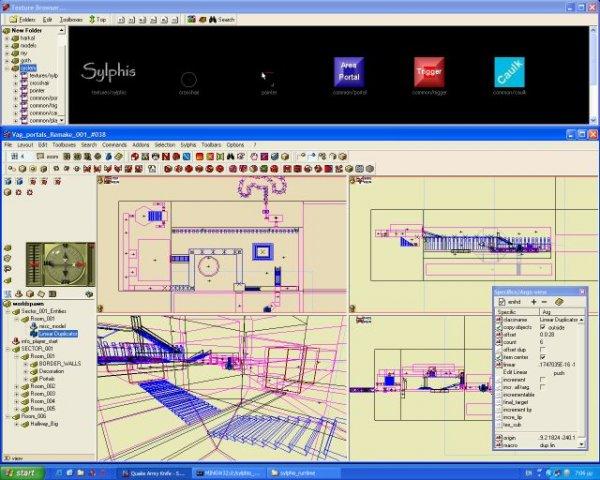Open the Sylphis menu
Screen dimensions: 600x480
[188, 145]
